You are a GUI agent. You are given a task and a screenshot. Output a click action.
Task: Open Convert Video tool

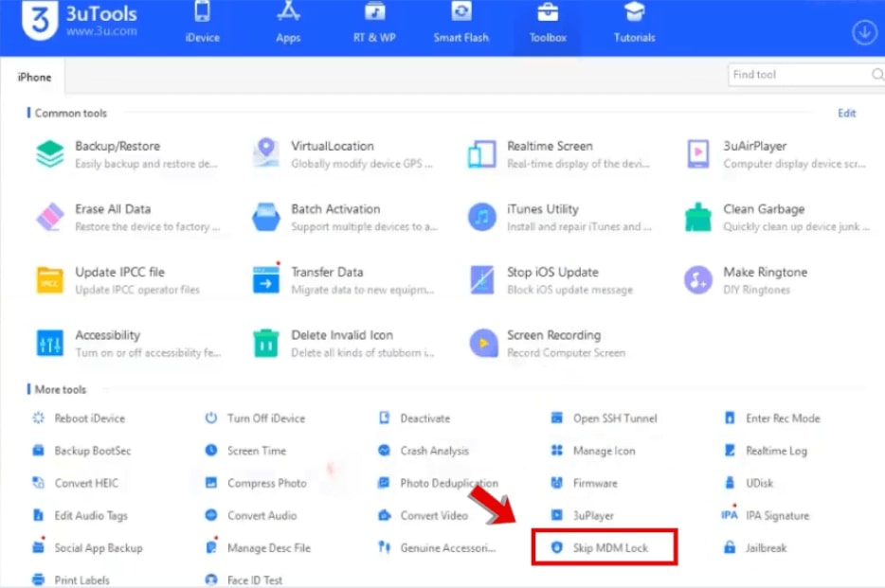pyautogui.click(x=423, y=515)
